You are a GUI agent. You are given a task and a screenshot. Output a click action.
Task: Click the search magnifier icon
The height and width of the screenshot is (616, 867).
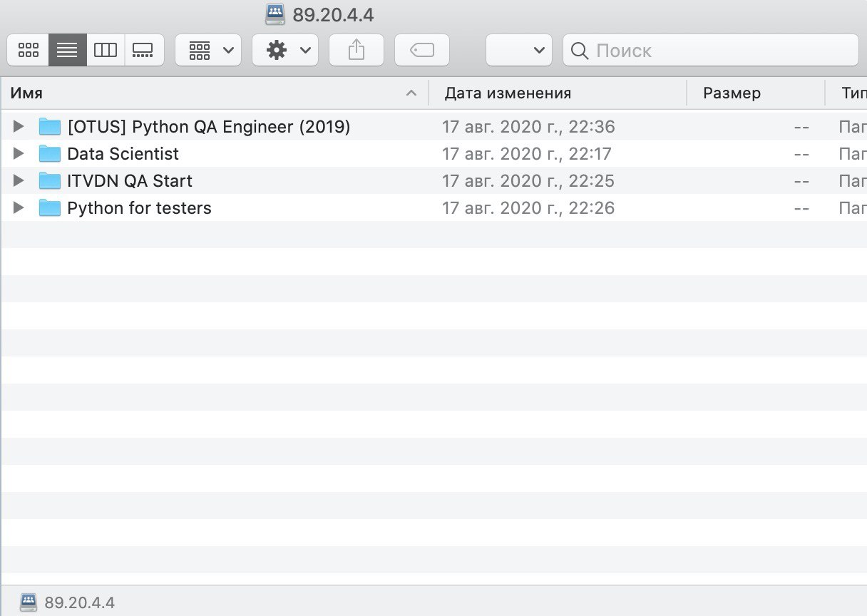[580, 51]
